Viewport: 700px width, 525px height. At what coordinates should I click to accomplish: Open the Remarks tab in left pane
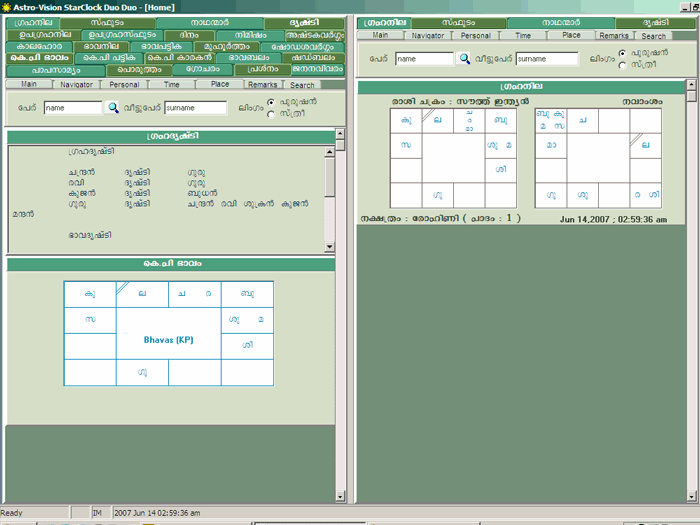coord(262,84)
